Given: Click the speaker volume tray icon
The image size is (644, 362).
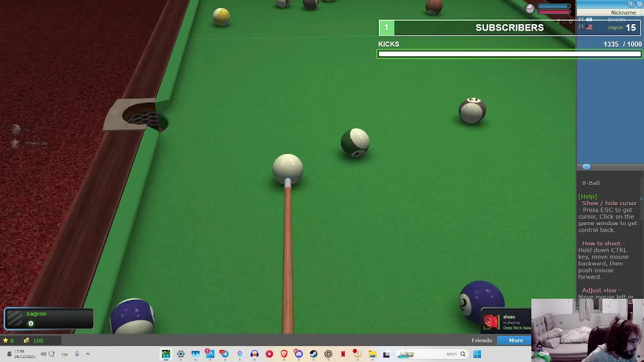Looking at the screenshot, I should coord(43,354).
